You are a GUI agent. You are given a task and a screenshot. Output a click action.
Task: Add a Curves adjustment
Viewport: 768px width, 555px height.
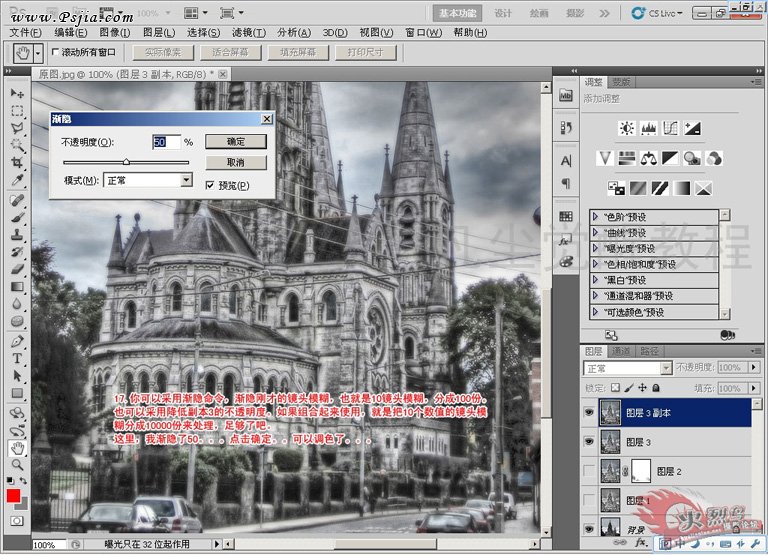click(x=671, y=128)
